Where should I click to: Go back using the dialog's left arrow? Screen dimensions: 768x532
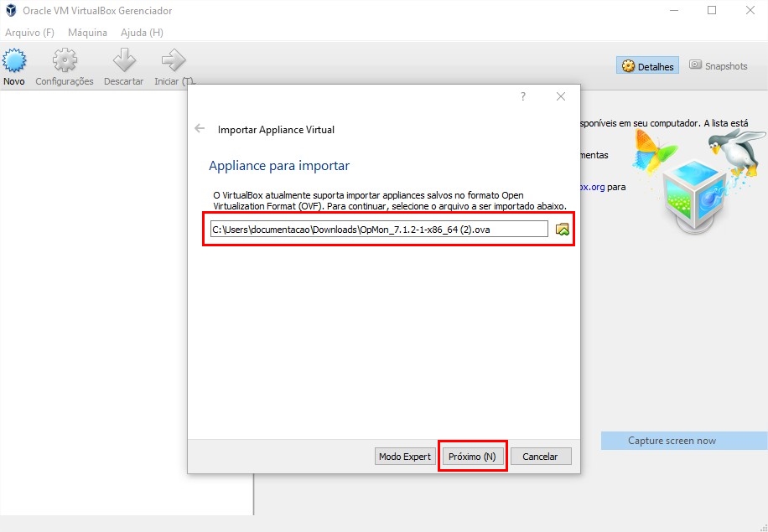pyautogui.click(x=200, y=129)
